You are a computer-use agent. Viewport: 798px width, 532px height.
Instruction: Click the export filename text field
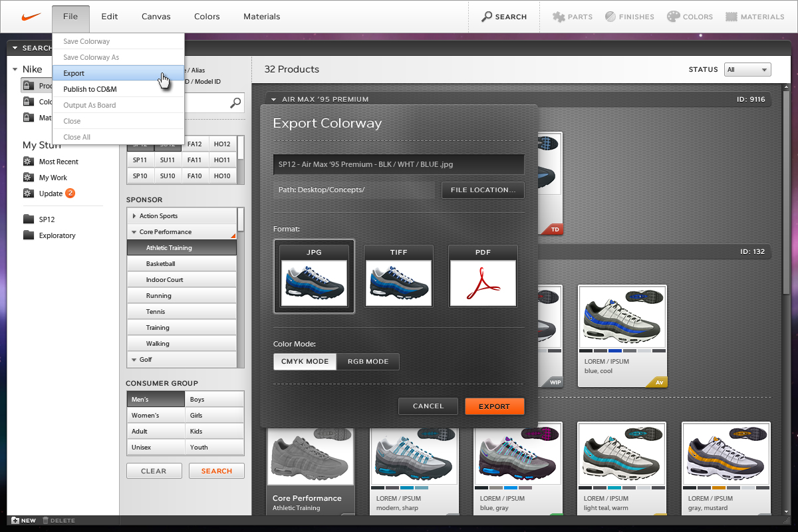[398, 164]
